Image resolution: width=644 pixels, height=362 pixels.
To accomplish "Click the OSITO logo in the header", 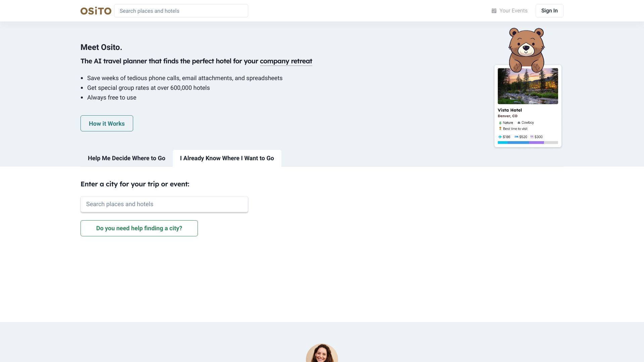I will click(96, 11).
